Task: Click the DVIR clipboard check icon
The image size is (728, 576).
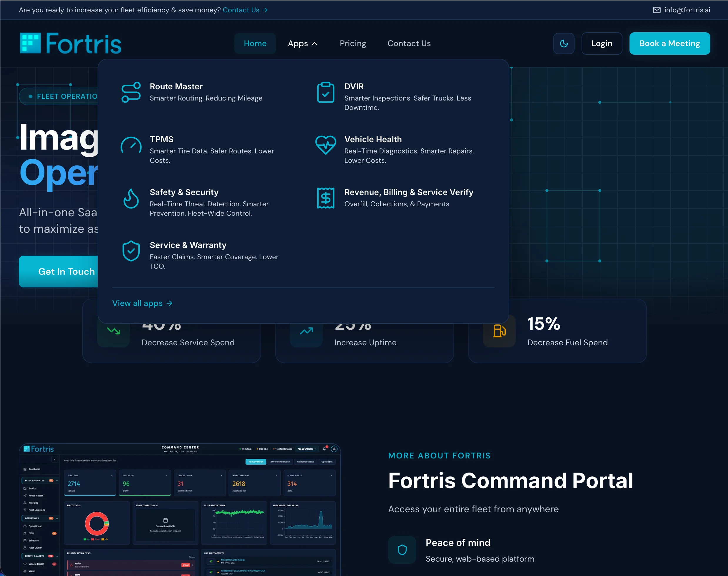Action: [325, 92]
